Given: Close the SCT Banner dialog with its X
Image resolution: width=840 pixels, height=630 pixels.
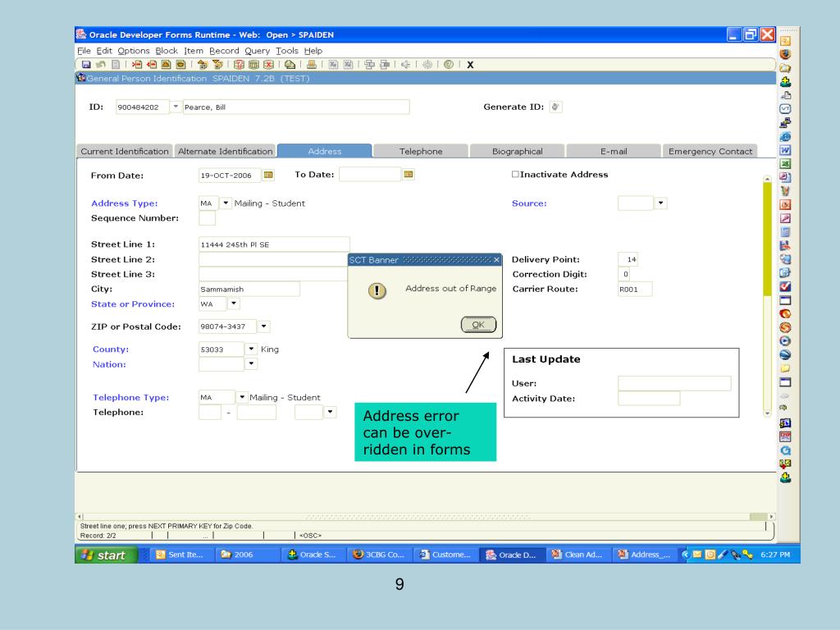Looking at the screenshot, I should coord(496,260).
